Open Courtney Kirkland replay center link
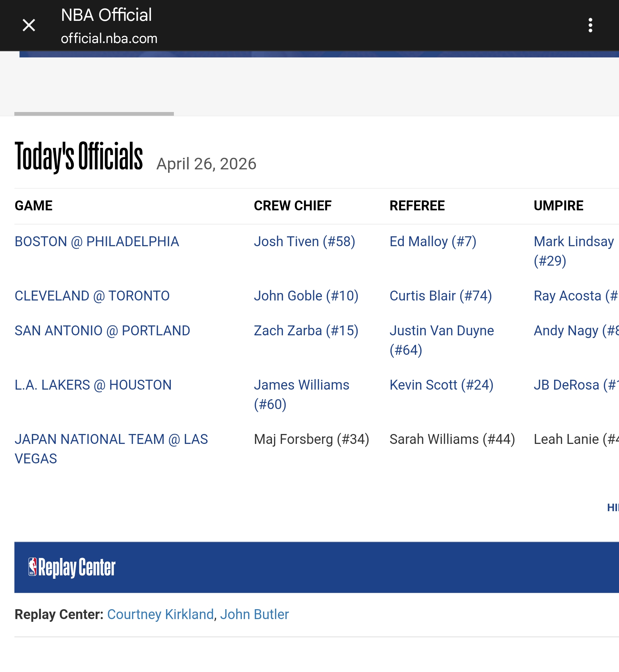619x672 pixels. 160,614
